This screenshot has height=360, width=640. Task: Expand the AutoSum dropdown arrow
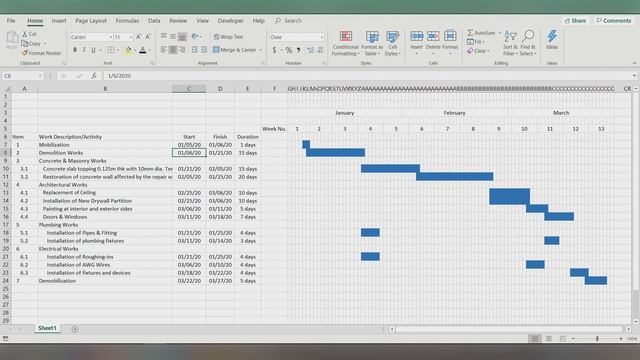click(499, 33)
